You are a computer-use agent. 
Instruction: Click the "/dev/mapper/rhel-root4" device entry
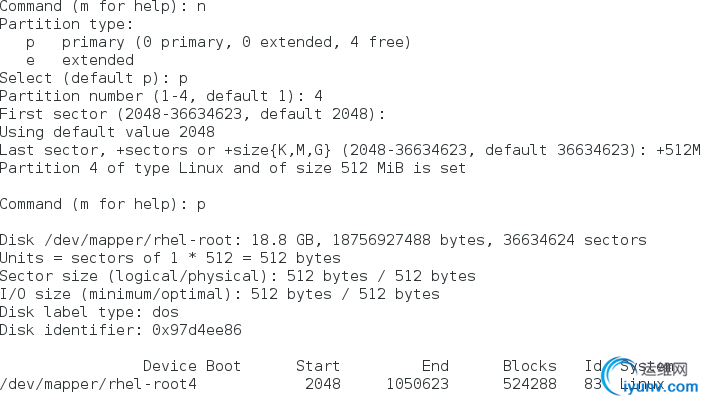coord(98,384)
